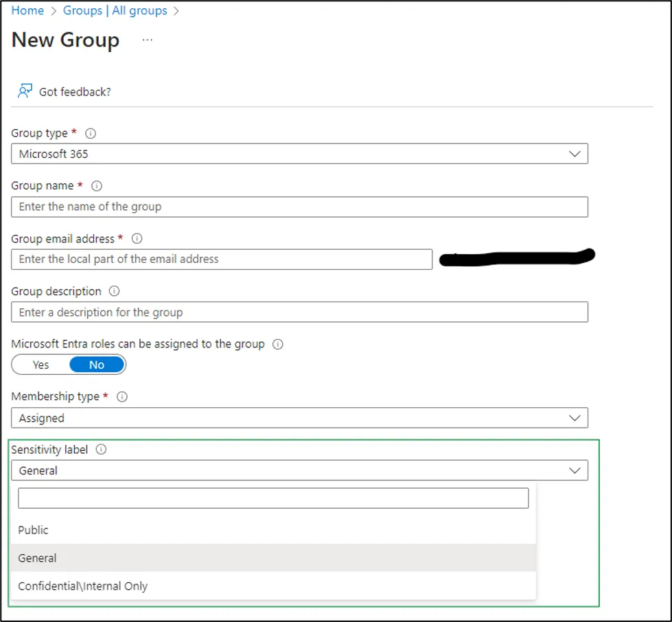Click the group email address input field

click(221, 260)
